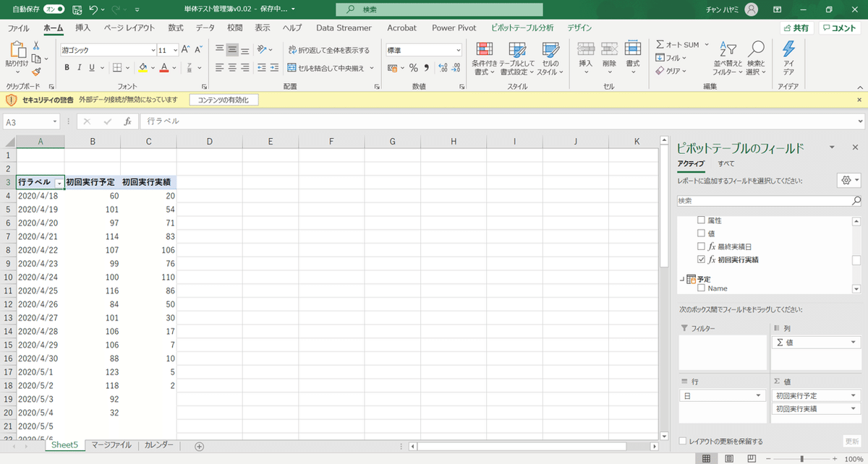Image resolution: width=868 pixels, height=464 pixels.
Task: Open the font size dropdown 11
Action: coord(174,51)
